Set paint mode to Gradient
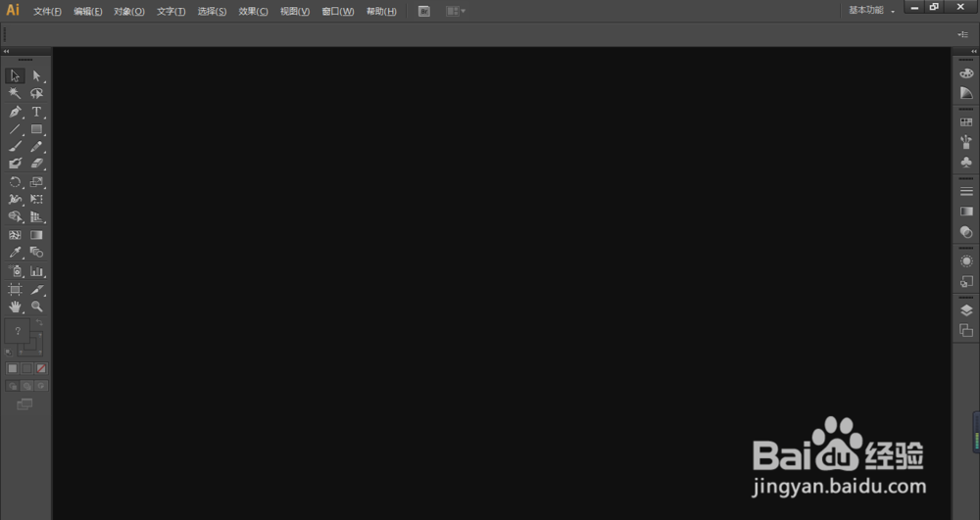Viewport: 980px width, 520px height. [x=26, y=368]
